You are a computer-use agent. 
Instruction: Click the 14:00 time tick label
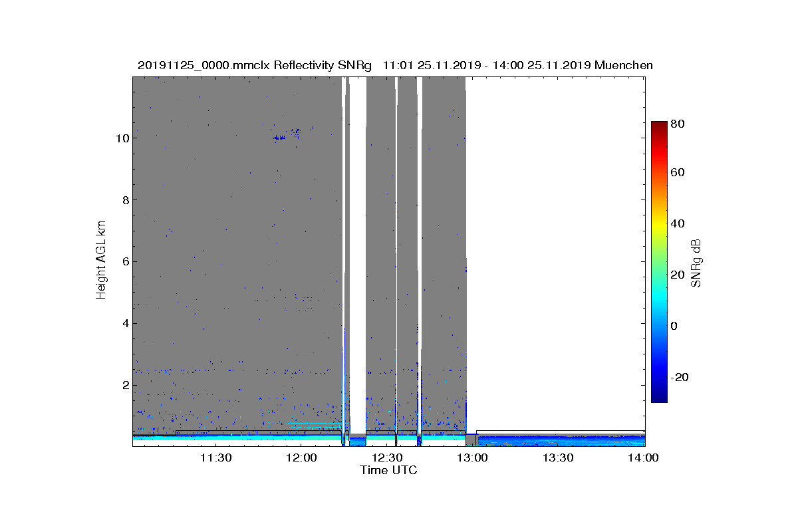click(x=644, y=458)
